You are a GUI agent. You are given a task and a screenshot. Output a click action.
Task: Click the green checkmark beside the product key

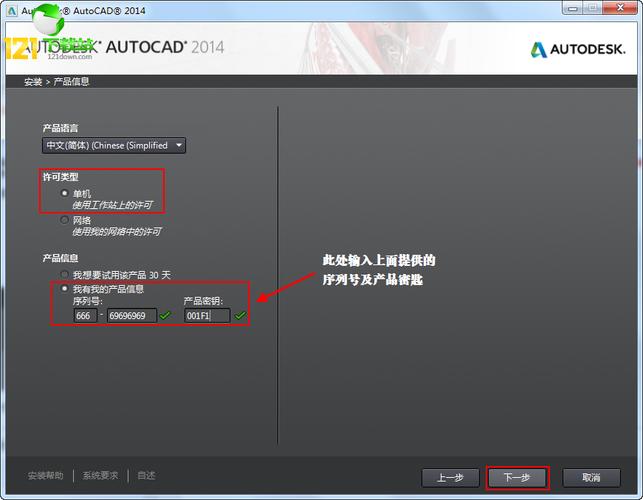click(240, 315)
